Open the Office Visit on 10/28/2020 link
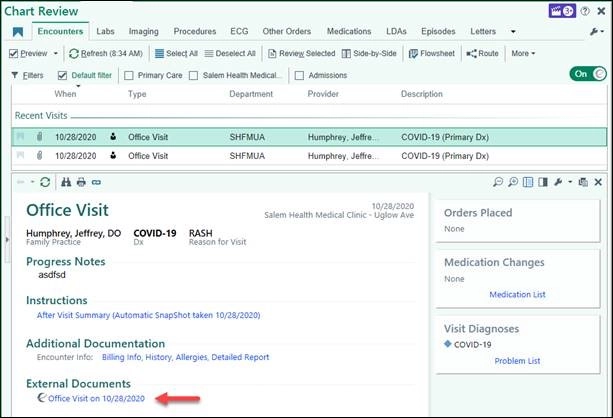The width and height of the screenshot is (613, 418). coord(96,398)
